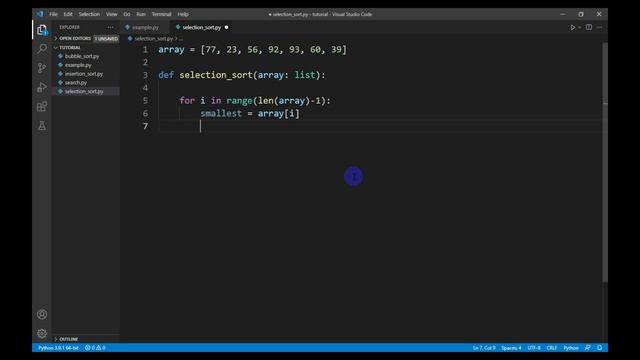Screen dimensions: 640x360
Task: Split the editor to the right
Action: tap(589, 27)
